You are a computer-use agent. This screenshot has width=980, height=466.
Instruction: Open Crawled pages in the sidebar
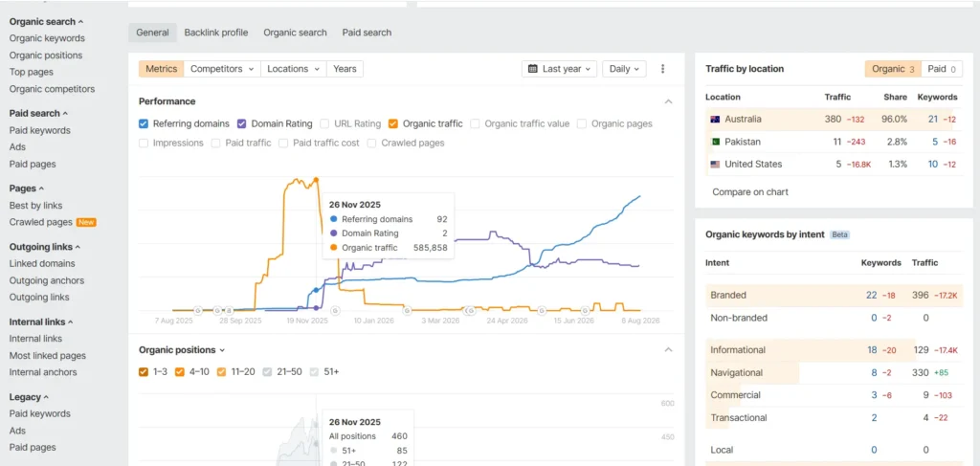click(x=41, y=222)
